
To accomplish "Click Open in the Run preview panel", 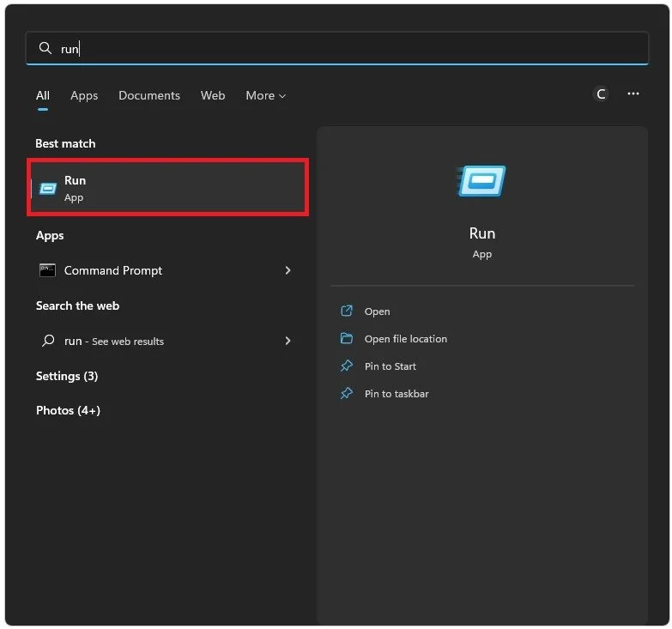I will tap(377, 311).
